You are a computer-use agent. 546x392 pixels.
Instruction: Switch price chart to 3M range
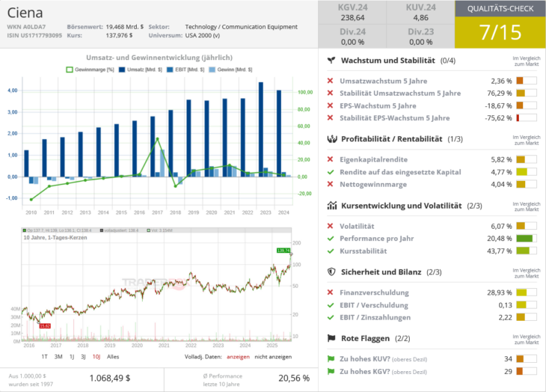coord(58,357)
